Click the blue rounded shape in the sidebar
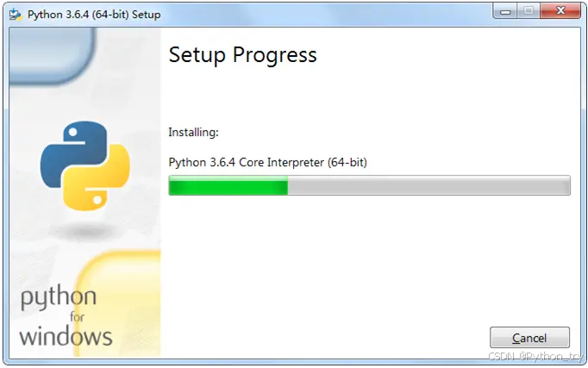The width and height of the screenshot is (588, 368). (x=52, y=55)
